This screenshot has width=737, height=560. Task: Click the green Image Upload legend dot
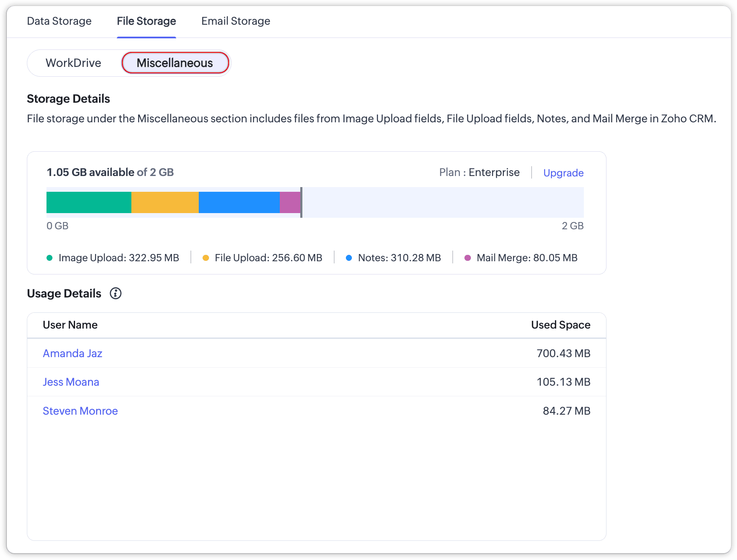tap(49, 258)
